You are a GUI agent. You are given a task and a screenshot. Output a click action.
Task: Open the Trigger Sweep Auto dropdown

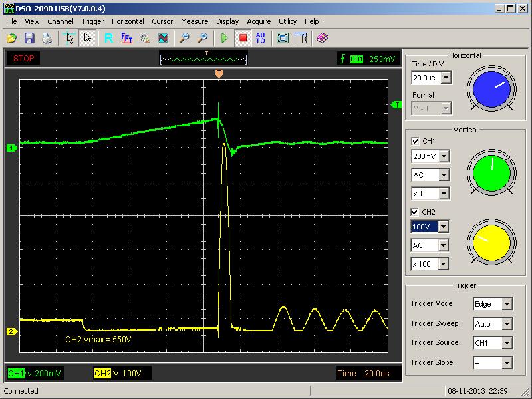point(507,324)
